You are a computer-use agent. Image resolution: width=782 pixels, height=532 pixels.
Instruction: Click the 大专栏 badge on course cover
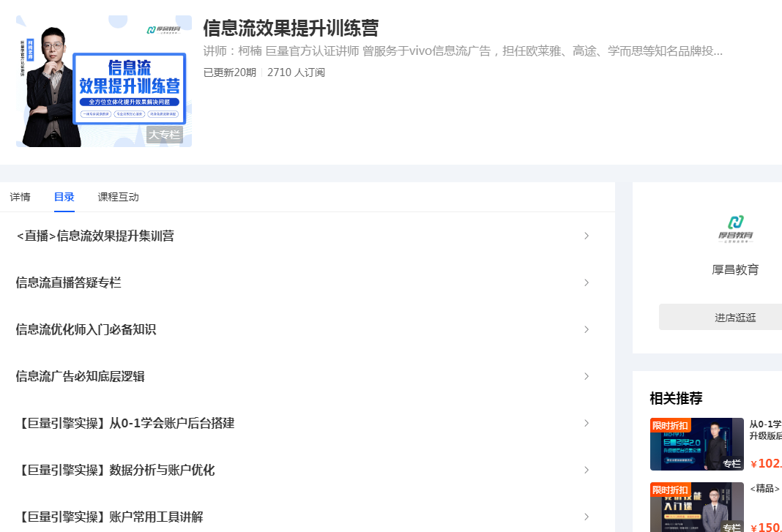[x=165, y=135]
